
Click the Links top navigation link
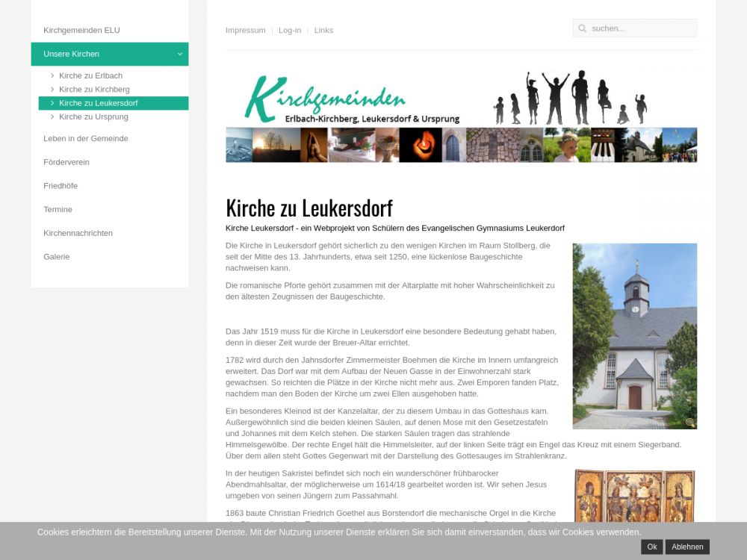coord(323,31)
